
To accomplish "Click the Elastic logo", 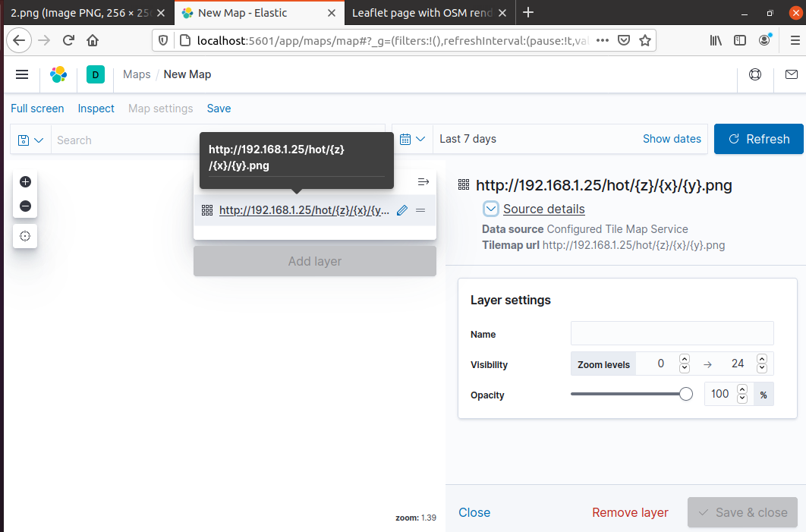I will pyautogui.click(x=58, y=74).
